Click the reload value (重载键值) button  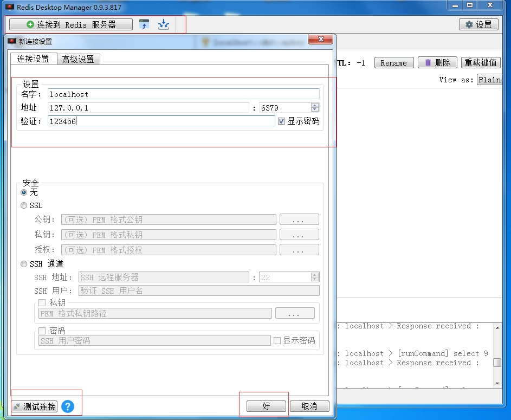point(480,62)
